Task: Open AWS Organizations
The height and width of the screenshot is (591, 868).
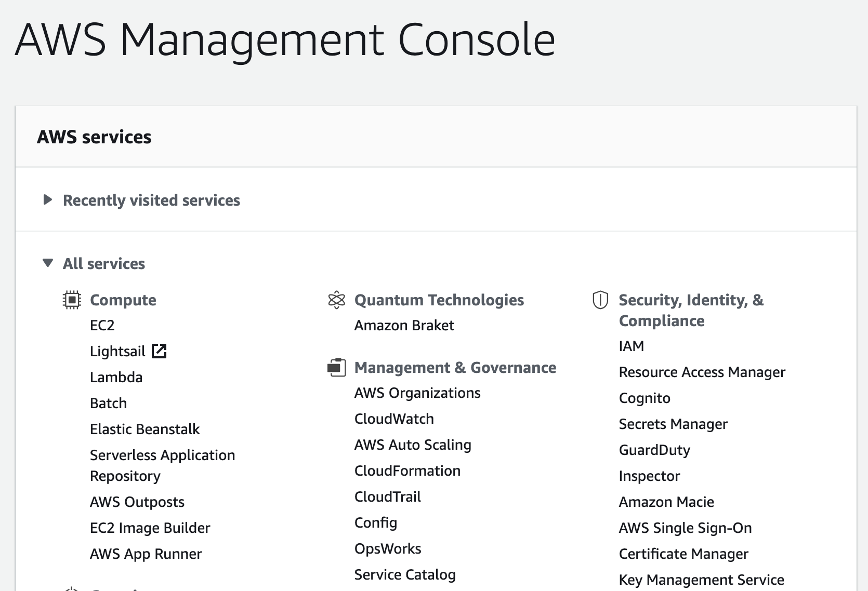Action: (x=417, y=393)
